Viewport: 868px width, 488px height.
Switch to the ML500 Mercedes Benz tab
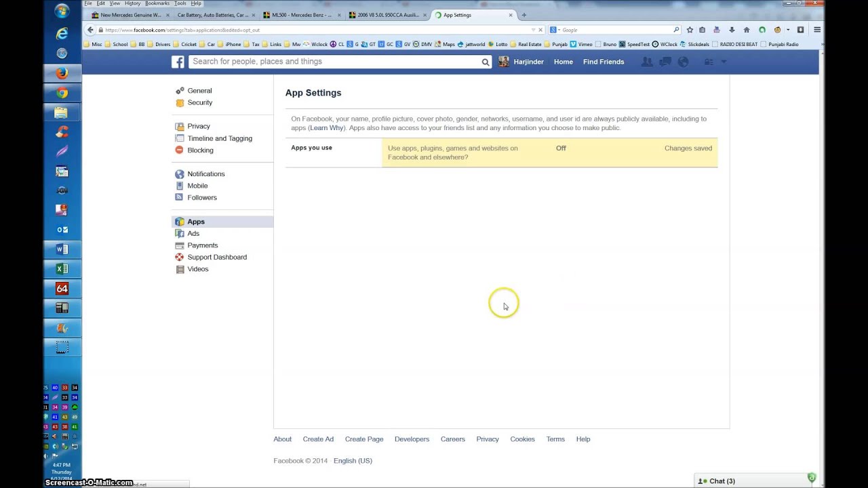[x=301, y=15]
